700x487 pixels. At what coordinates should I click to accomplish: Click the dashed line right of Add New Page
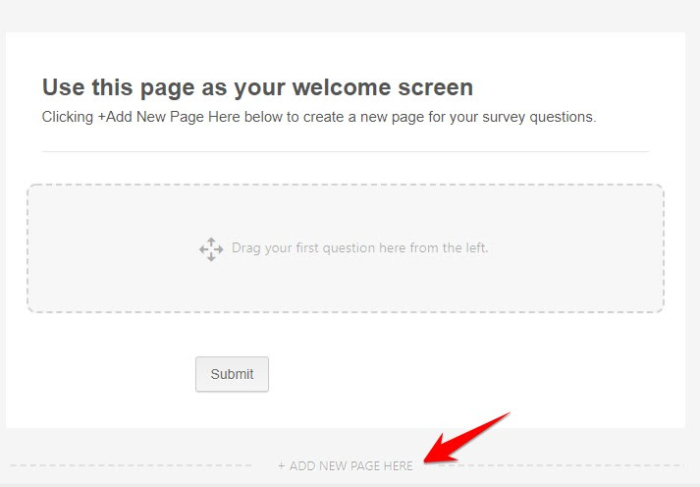[560, 466]
